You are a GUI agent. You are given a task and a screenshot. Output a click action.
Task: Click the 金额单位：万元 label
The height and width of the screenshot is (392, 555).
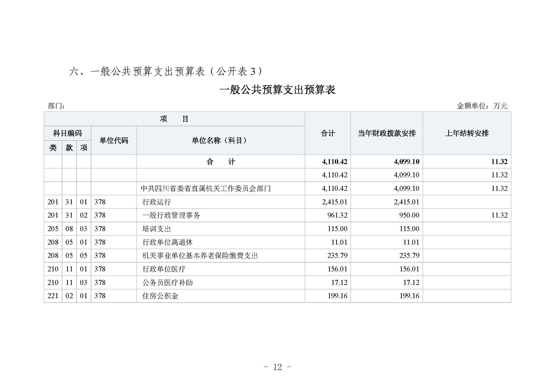click(x=482, y=106)
